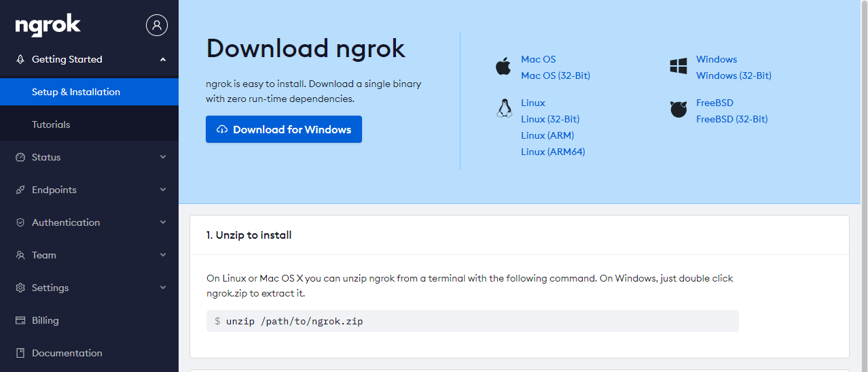Download the Linux (ARM64) build
This screenshot has width=868, height=372.
pos(553,152)
